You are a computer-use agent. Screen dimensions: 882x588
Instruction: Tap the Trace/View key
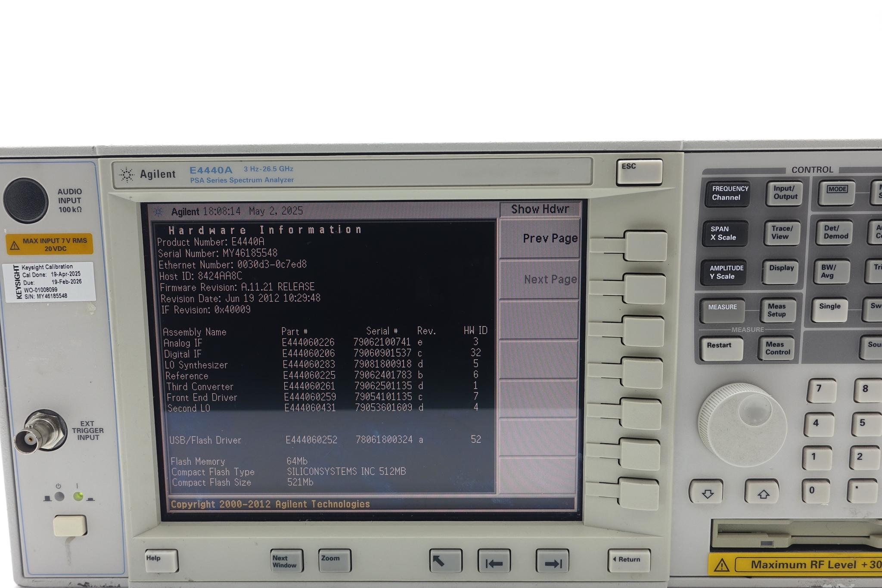[x=782, y=233]
